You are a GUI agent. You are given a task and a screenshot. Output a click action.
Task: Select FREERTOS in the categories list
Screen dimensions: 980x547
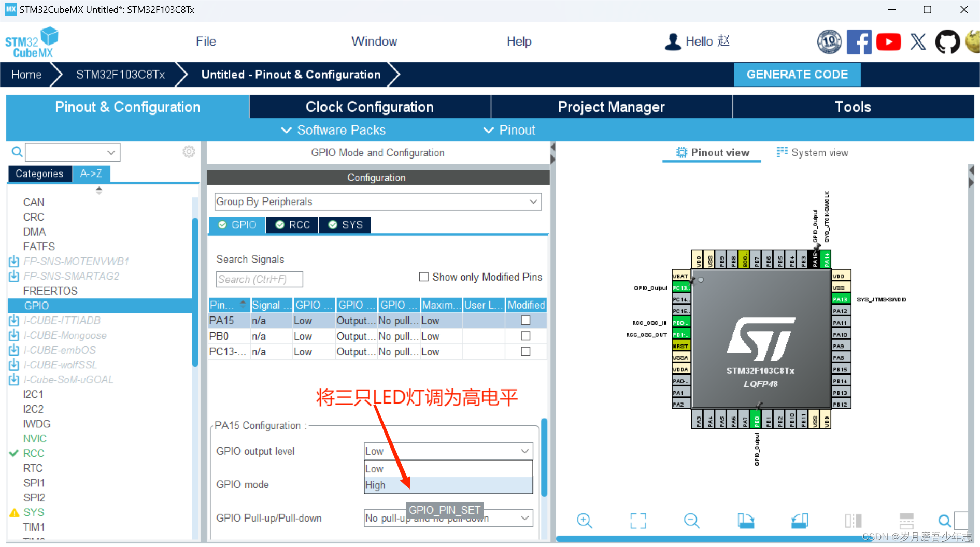click(50, 291)
